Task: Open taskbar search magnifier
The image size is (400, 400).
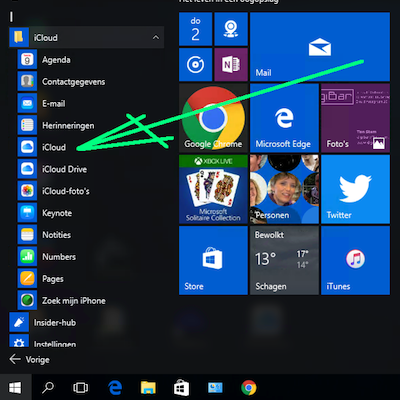Action: (x=48, y=387)
